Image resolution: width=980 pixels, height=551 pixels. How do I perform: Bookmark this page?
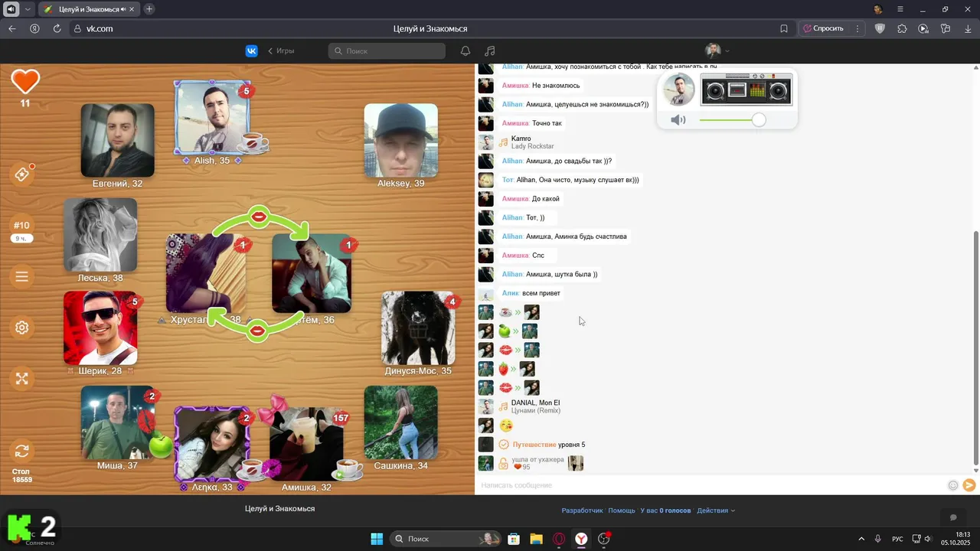tap(784, 28)
